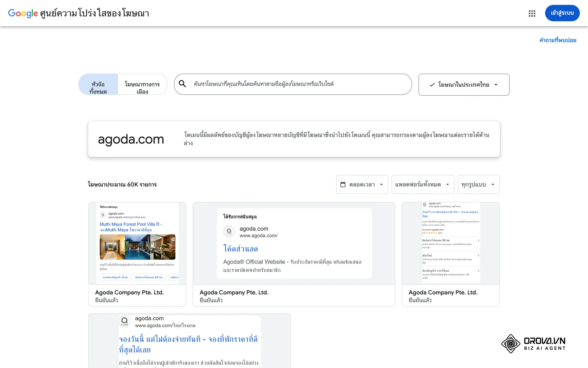Click Agoda Company Pte. Ltd. under โค้ดส่วนลด ad
Screen dimensions: 588x368
point(234,293)
